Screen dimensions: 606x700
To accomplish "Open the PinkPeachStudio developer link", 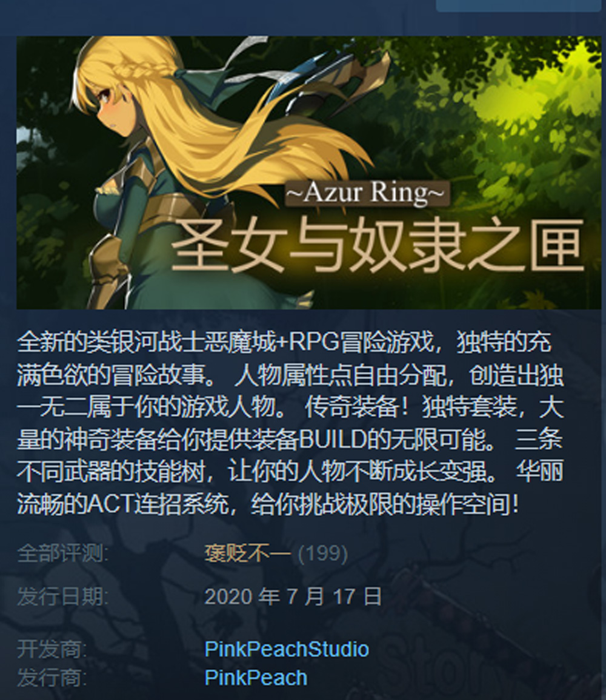I will pyautogui.click(x=287, y=649).
